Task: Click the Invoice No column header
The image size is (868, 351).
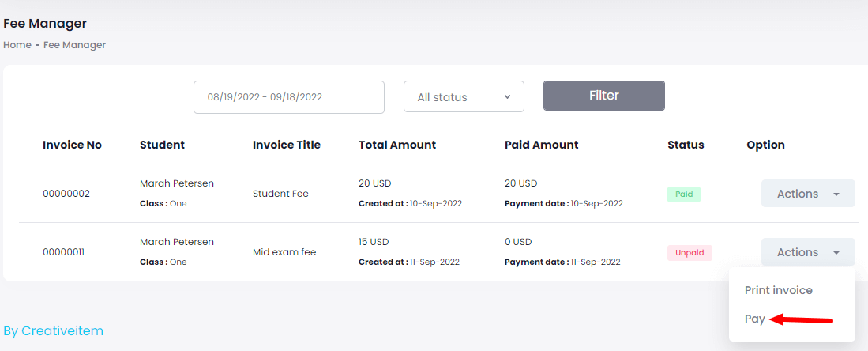Action: click(x=72, y=145)
